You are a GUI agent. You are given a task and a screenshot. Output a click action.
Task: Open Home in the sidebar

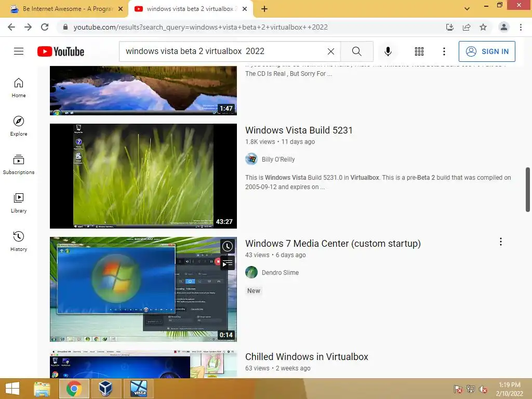click(19, 87)
